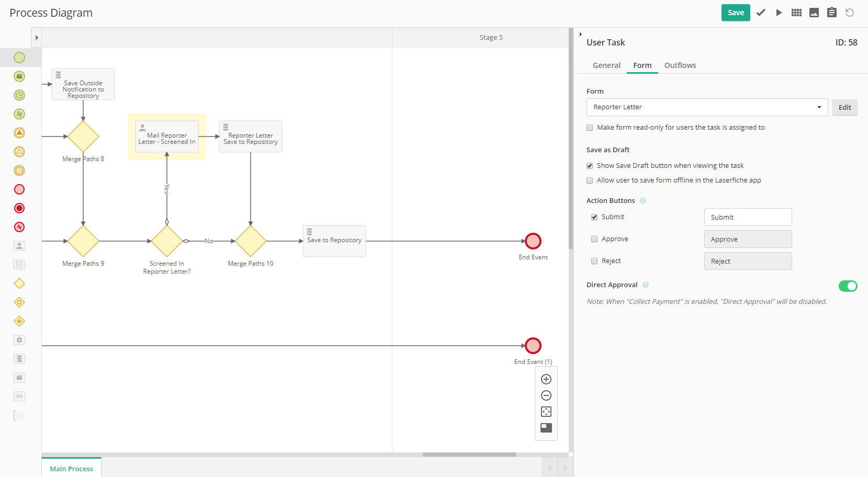Viewport: 868px width, 477px height.
Task: Open the Form selection dropdown
Action: 707,107
